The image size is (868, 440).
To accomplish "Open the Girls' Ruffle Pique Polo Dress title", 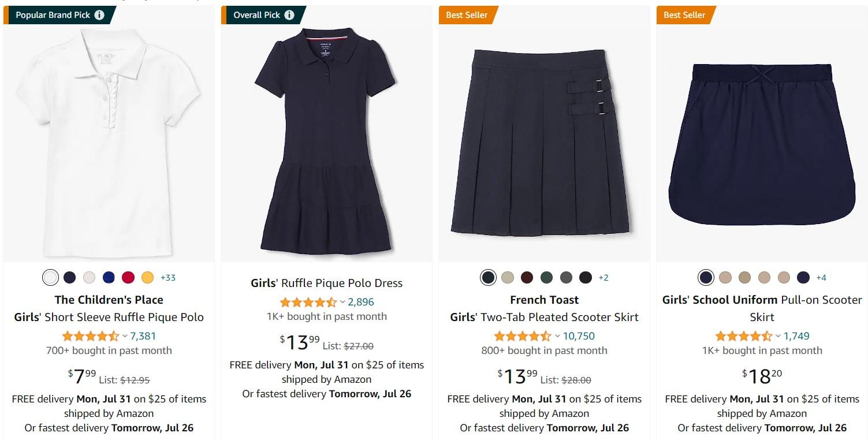I will pos(326,283).
